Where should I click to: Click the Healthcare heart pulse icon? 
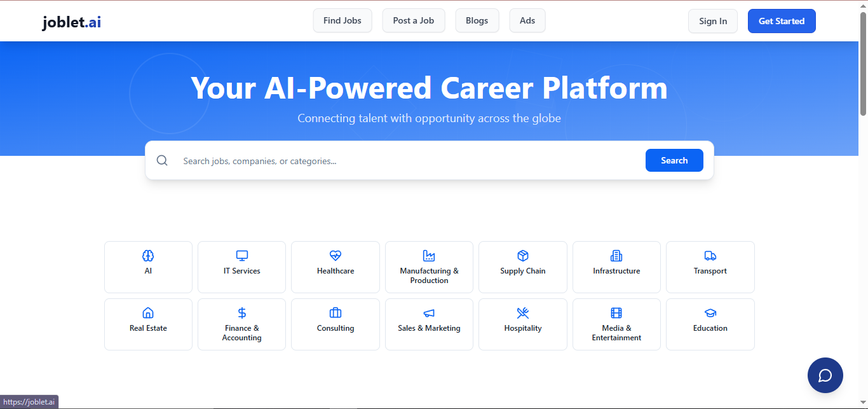click(x=336, y=256)
